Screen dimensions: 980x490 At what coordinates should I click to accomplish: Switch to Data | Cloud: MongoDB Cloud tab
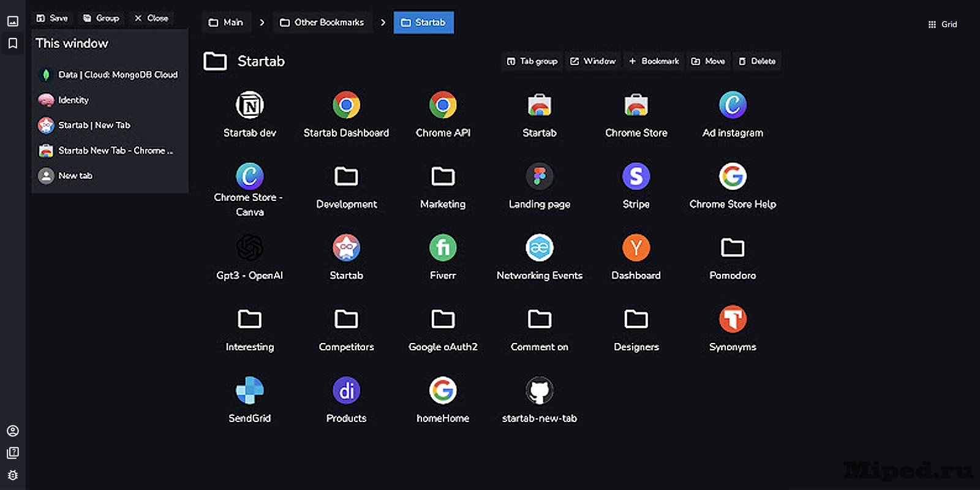tap(109, 75)
